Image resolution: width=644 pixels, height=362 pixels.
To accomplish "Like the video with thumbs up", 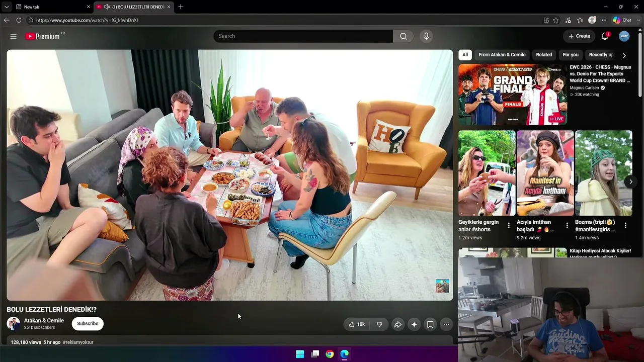I will (357, 324).
